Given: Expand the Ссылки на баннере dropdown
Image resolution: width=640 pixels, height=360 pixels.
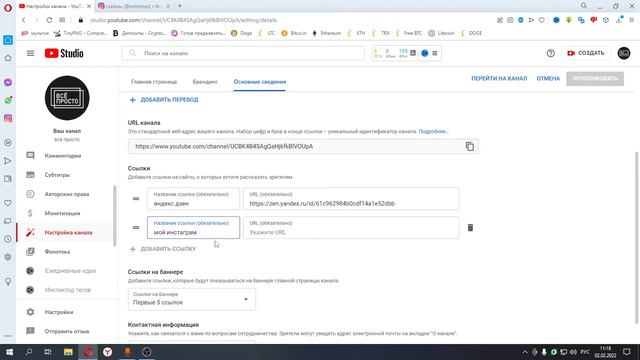Looking at the screenshot, I should [x=192, y=299].
